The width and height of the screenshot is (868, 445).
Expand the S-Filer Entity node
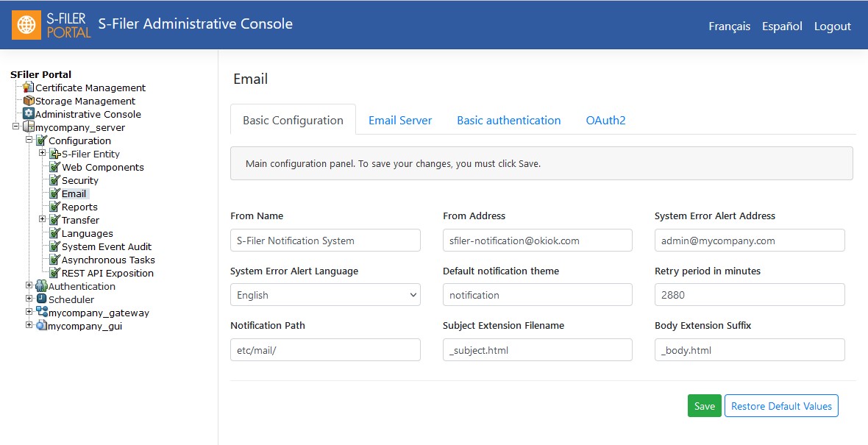pos(42,153)
